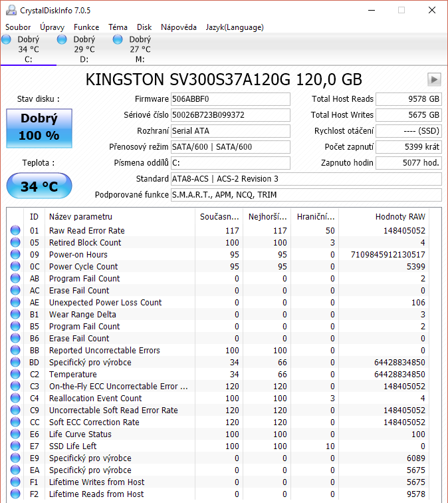The height and width of the screenshot is (503, 448).
Task: Click the status orb of drive D:
Action: [x=62, y=39]
